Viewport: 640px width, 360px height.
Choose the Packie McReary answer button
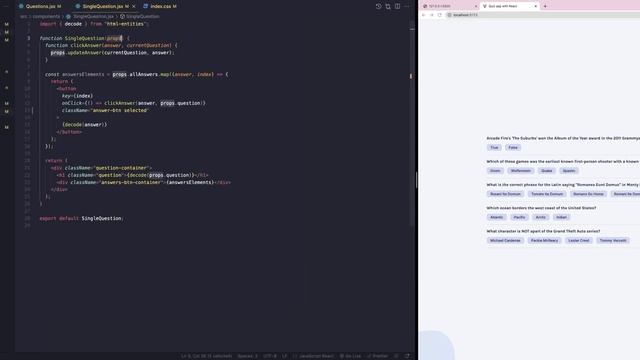544,240
